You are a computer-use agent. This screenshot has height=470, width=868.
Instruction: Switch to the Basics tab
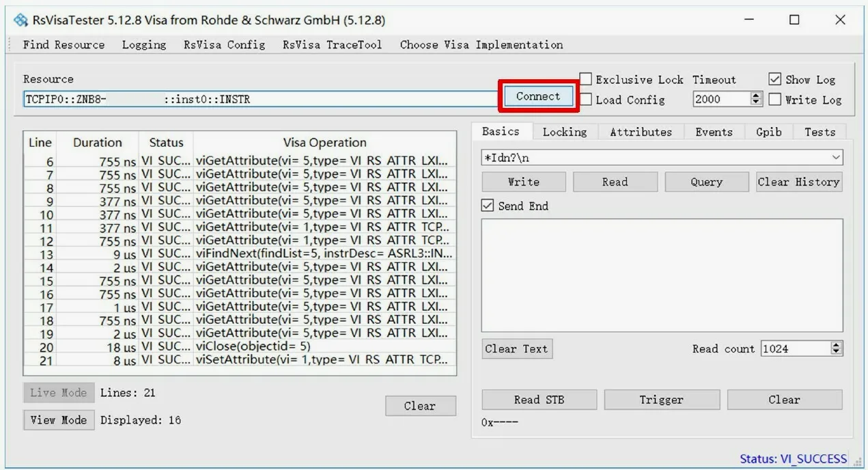click(x=501, y=131)
